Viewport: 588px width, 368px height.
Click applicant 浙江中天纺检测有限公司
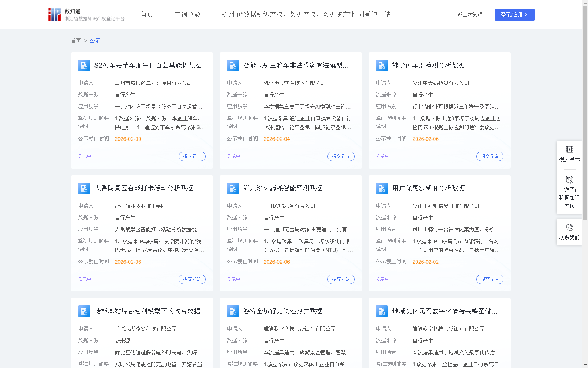point(441,83)
